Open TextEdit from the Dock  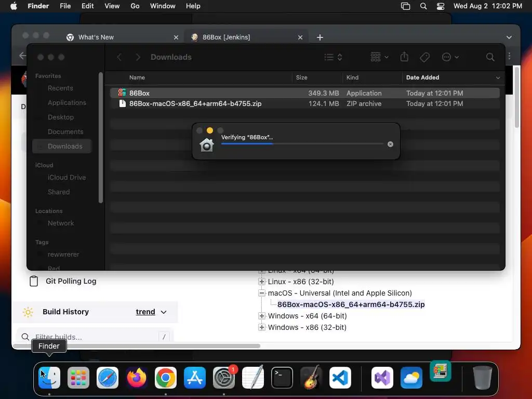(253, 378)
